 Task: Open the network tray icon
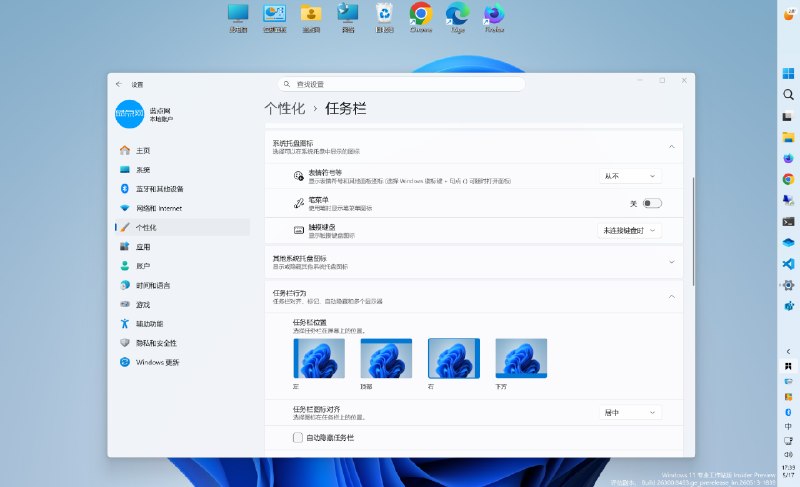tap(788, 441)
